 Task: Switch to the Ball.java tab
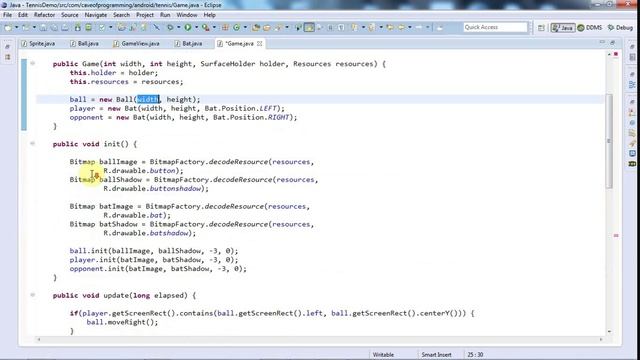[84, 43]
